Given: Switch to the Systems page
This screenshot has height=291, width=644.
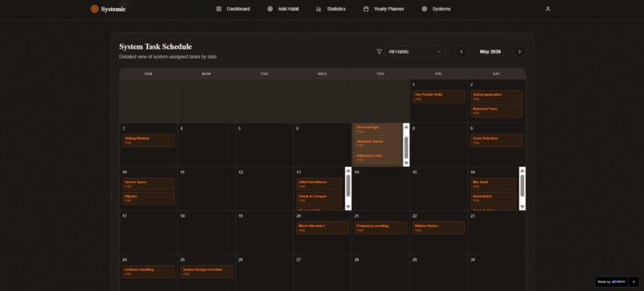Looking at the screenshot, I should point(436,9).
